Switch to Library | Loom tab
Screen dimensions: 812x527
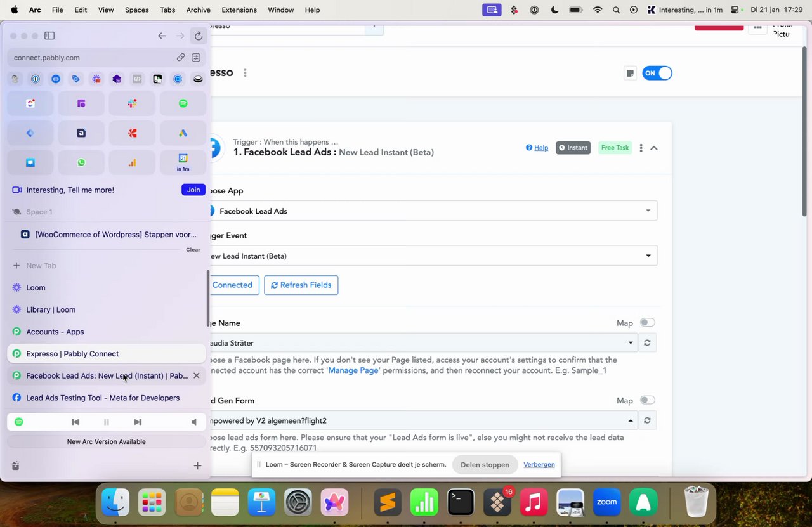[107, 309]
